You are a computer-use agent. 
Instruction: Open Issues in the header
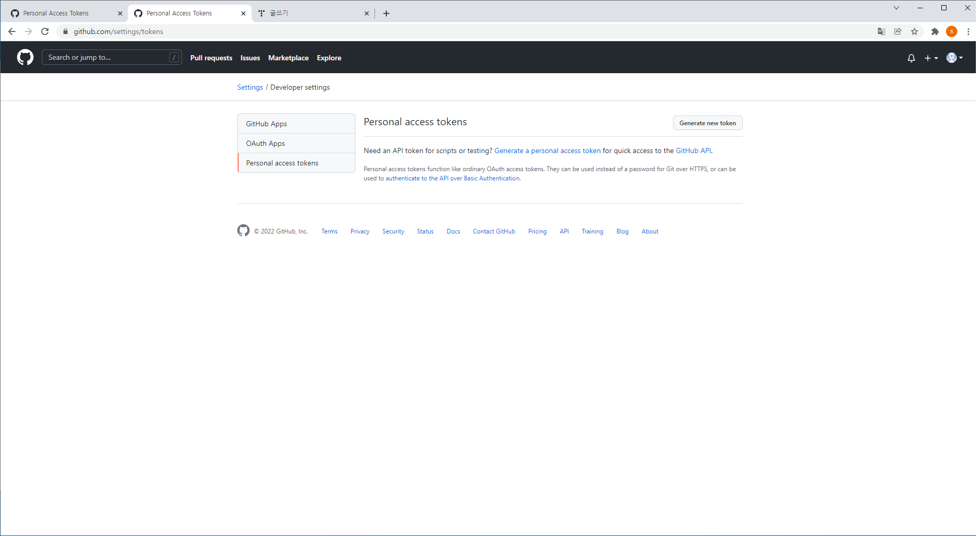click(x=250, y=58)
